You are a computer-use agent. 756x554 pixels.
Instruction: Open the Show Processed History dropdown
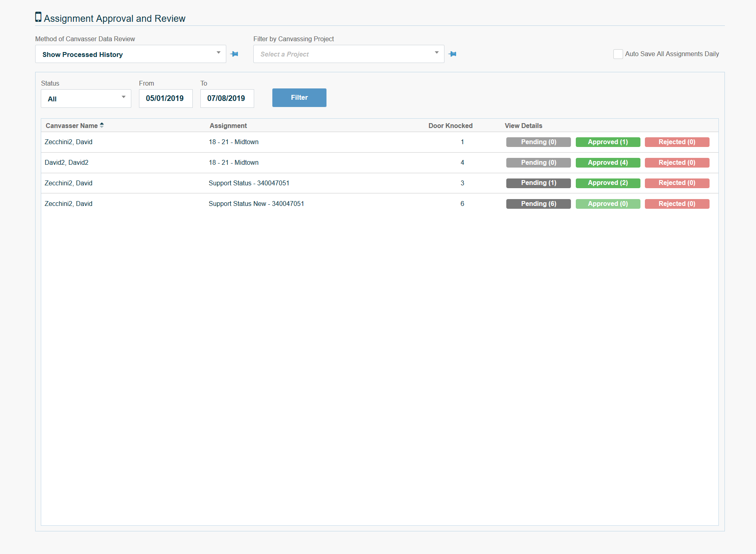click(131, 54)
